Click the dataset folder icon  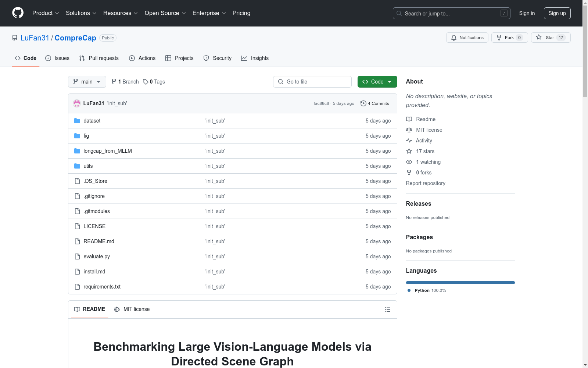(x=77, y=121)
